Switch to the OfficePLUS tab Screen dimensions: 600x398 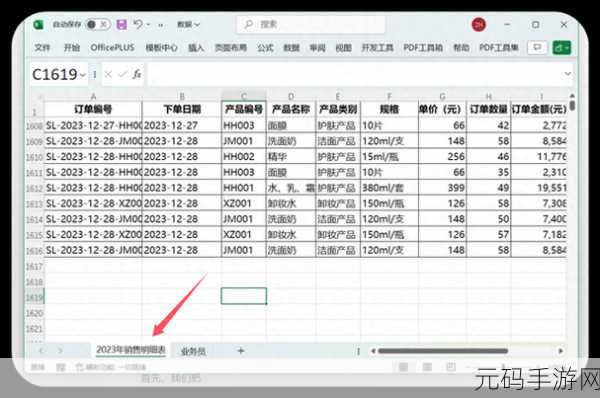click(x=112, y=47)
